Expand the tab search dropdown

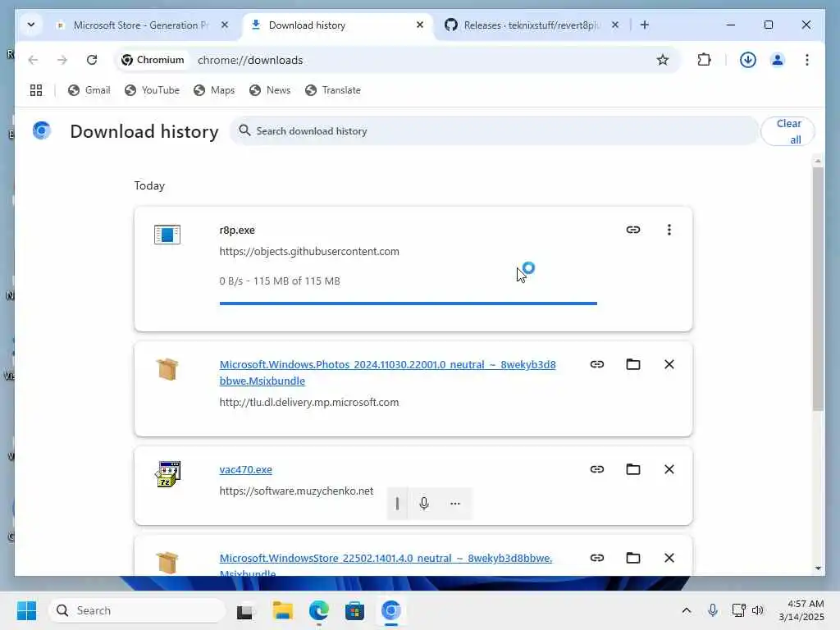[31, 25]
